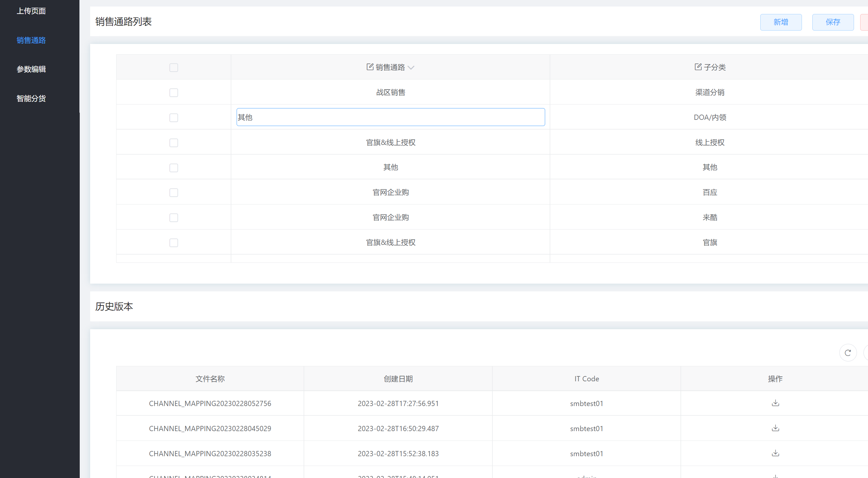Download CHANNEL_MAPPING20230228052756 file

click(x=775, y=403)
